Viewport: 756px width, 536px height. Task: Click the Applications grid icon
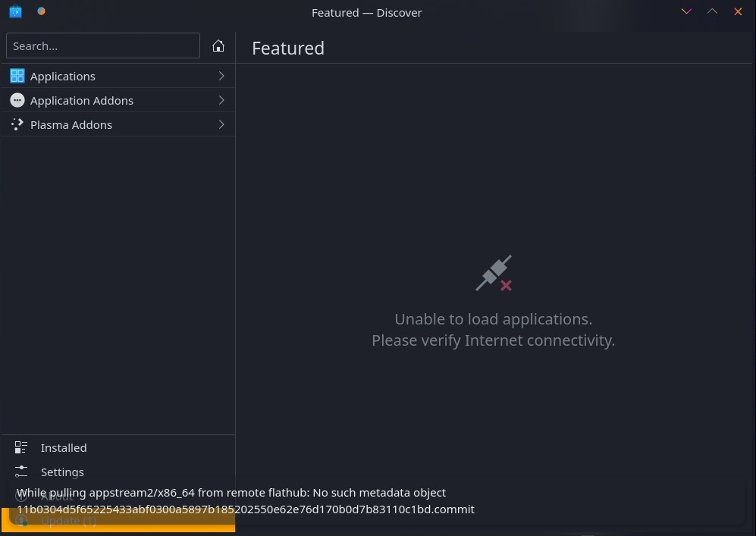coord(17,76)
